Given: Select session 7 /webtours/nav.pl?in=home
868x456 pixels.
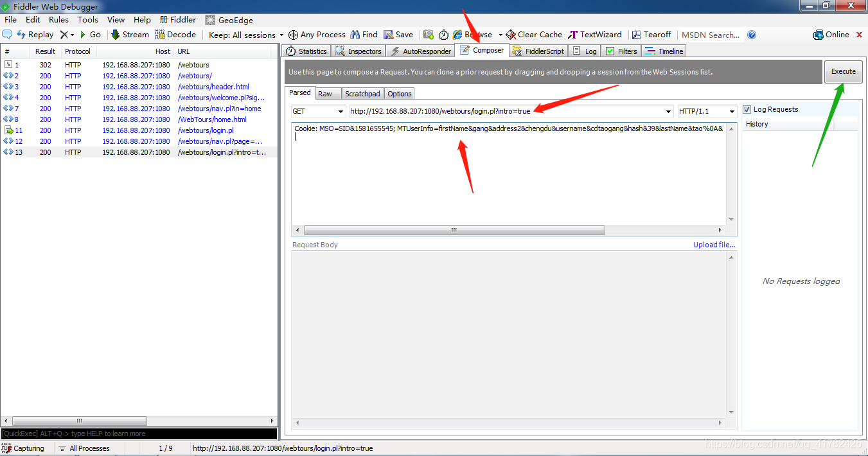Looking at the screenshot, I should coord(140,109).
